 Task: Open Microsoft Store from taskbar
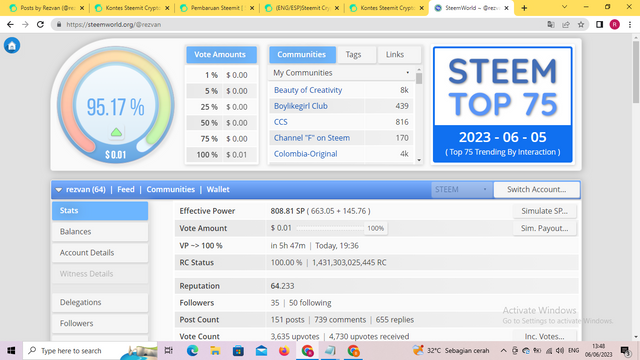[238, 351]
